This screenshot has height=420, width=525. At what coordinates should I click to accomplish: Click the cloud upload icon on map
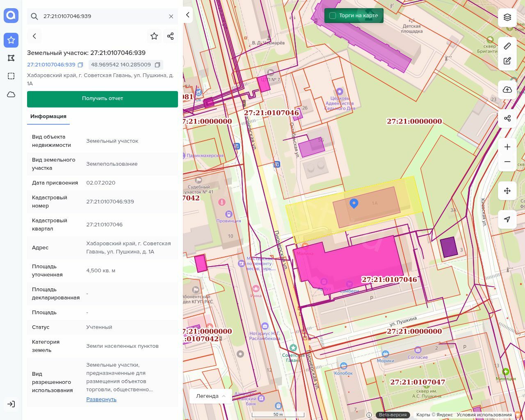[x=507, y=90]
